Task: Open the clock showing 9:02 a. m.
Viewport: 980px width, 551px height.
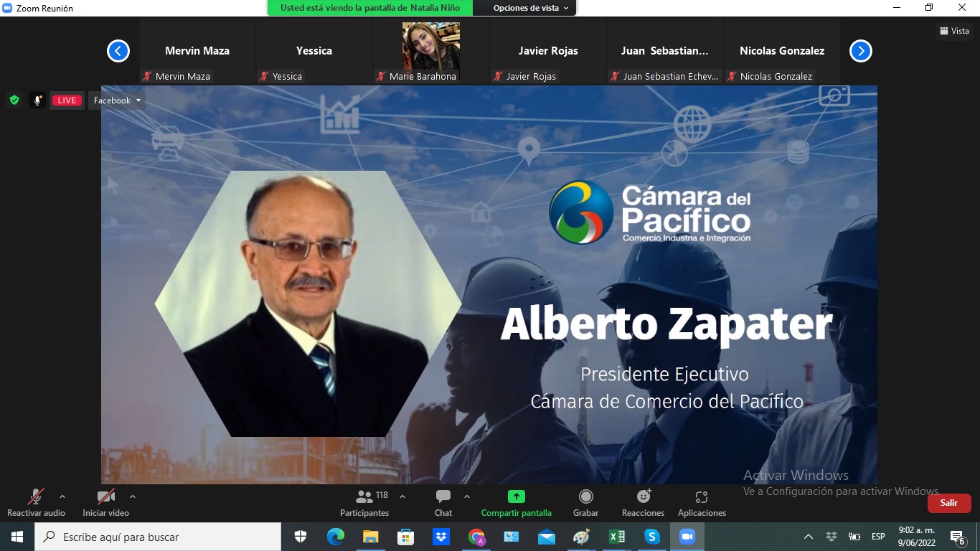Action: click(917, 537)
